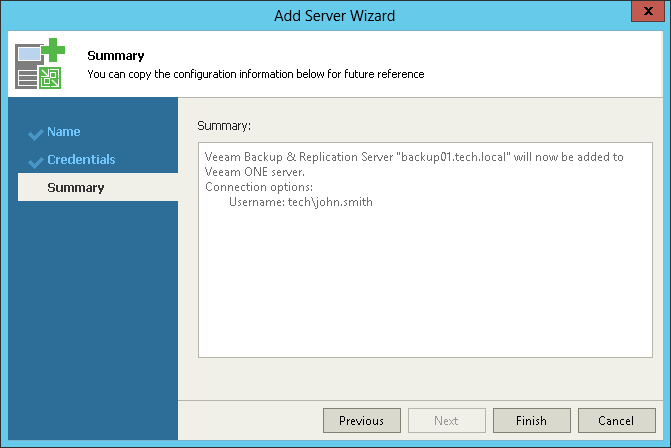
Task: Click the greyed-out Next button
Action: coord(446,421)
